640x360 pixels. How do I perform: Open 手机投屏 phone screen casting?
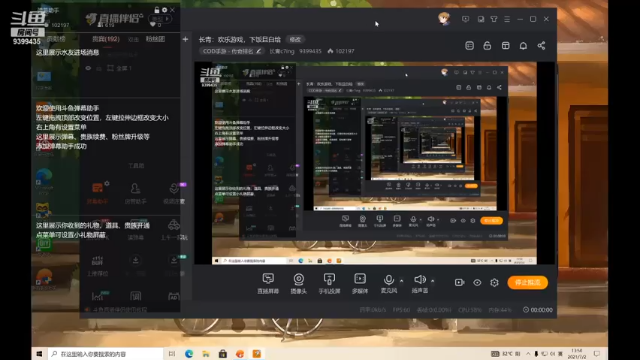[329, 283]
